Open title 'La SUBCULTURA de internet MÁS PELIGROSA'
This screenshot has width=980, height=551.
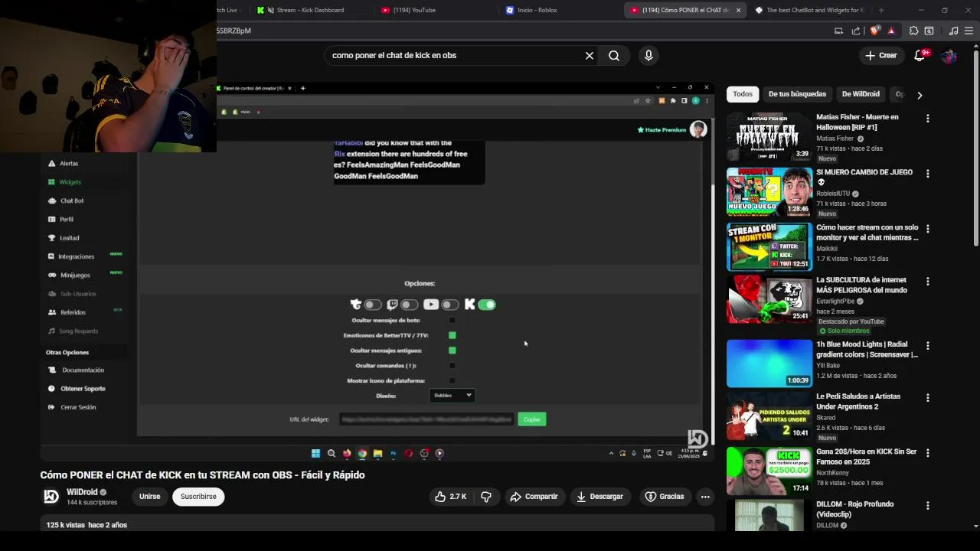(861, 285)
